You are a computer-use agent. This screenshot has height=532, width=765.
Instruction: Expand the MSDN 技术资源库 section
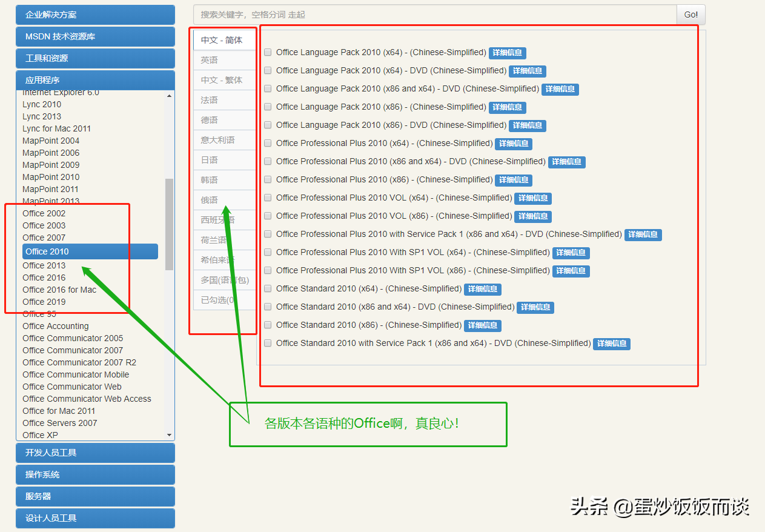(95, 36)
